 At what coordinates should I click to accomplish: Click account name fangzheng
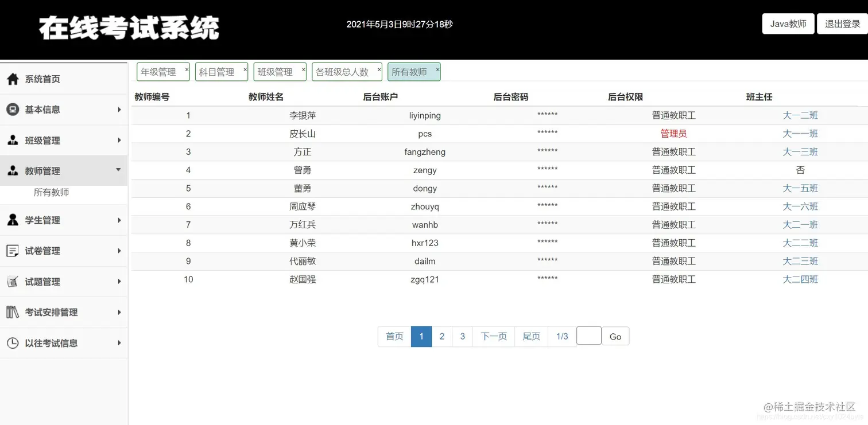point(425,152)
